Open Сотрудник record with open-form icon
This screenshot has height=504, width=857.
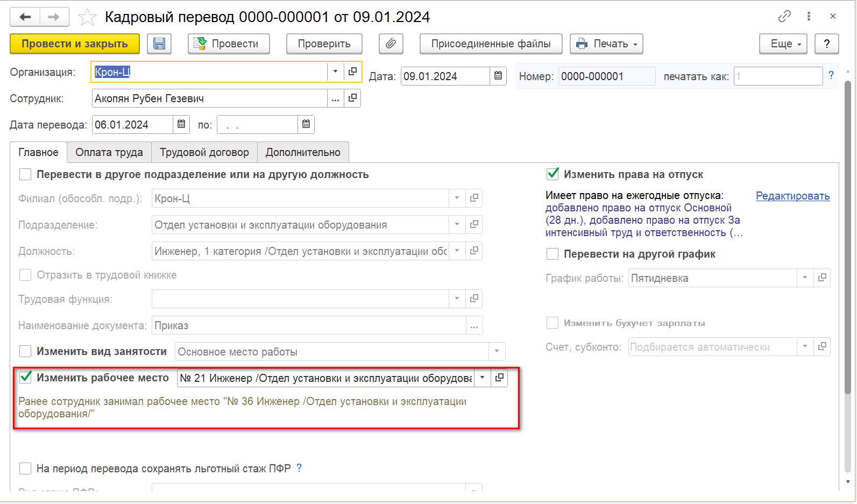352,98
